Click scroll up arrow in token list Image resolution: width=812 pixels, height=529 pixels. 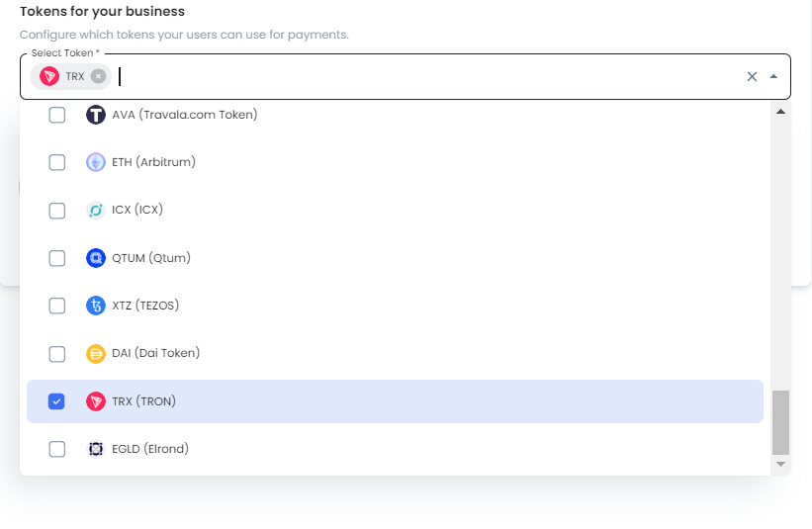pos(781,112)
